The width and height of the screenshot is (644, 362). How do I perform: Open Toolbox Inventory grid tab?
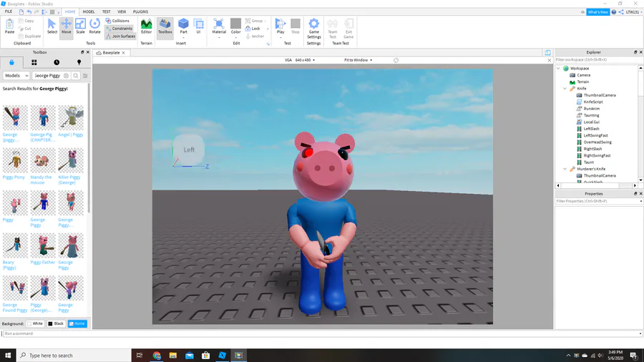point(34,62)
